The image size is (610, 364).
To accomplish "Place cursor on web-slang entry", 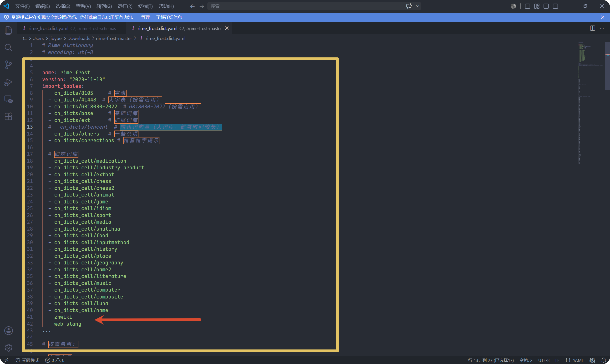I will click(x=67, y=324).
